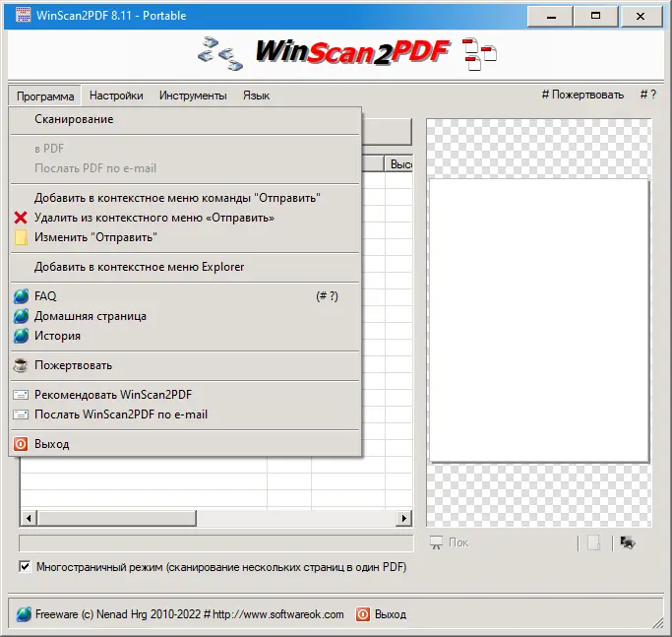Click the Выс column header

tap(399, 164)
